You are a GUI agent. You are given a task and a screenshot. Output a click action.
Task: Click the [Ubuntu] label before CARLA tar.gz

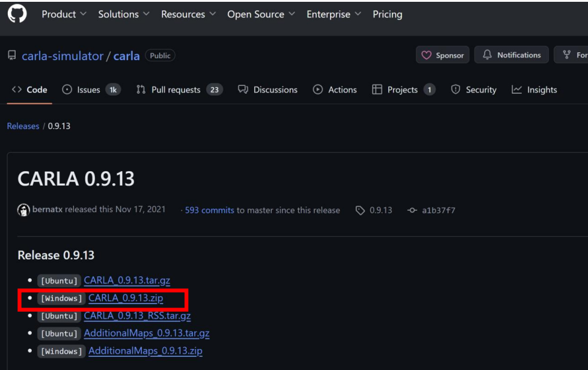(x=59, y=281)
